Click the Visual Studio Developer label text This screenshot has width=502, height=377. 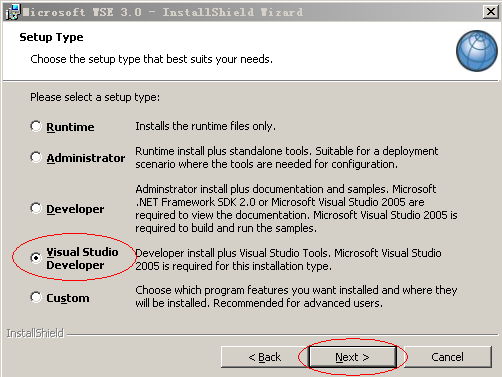pos(82,258)
